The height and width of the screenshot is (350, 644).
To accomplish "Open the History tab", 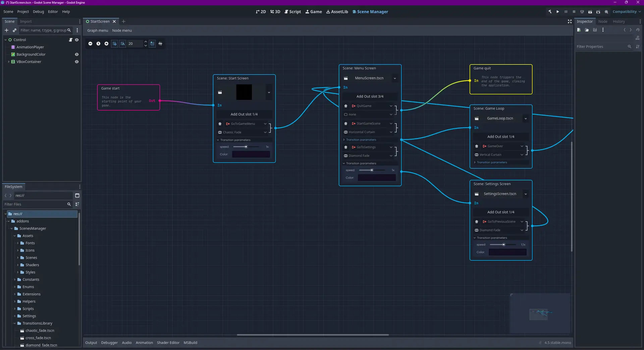I will [619, 21].
